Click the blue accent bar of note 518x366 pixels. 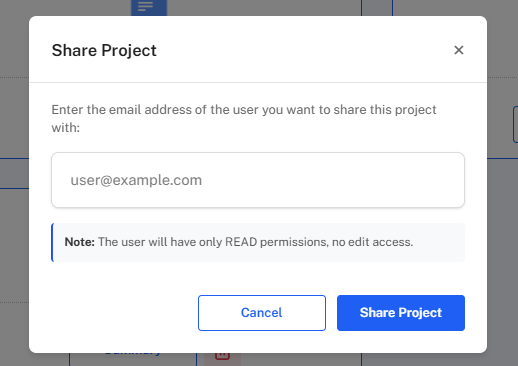[x=52, y=242]
